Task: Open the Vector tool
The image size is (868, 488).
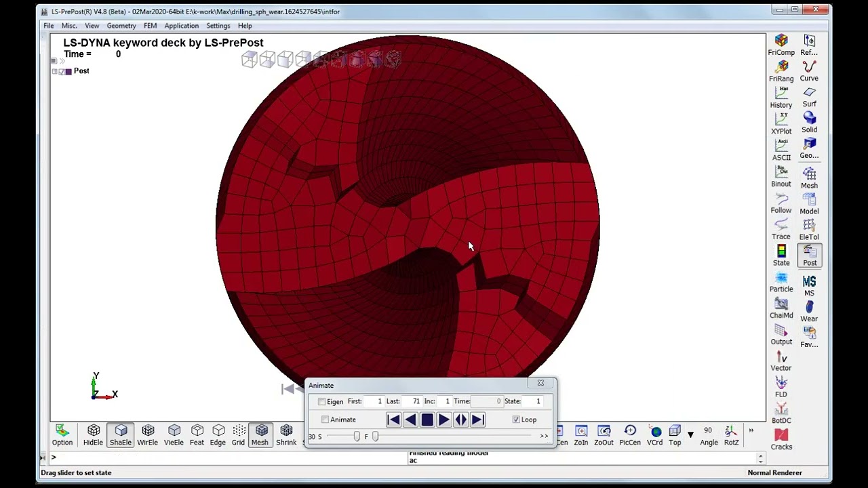Action: [x=781, y=361]
